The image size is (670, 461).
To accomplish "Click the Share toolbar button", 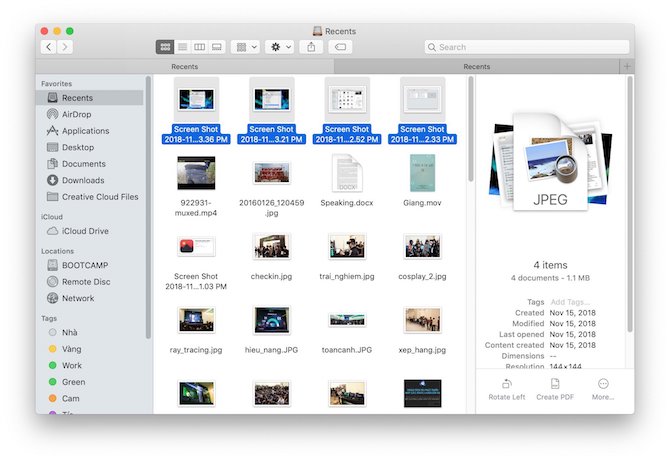I will click(311, 47).
